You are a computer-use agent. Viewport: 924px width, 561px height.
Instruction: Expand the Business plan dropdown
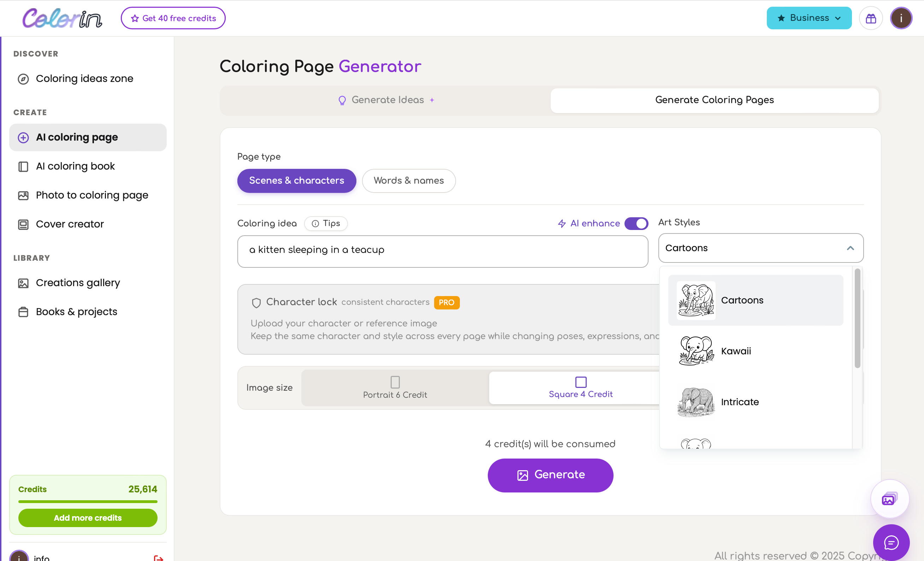(x=809, y=18)
